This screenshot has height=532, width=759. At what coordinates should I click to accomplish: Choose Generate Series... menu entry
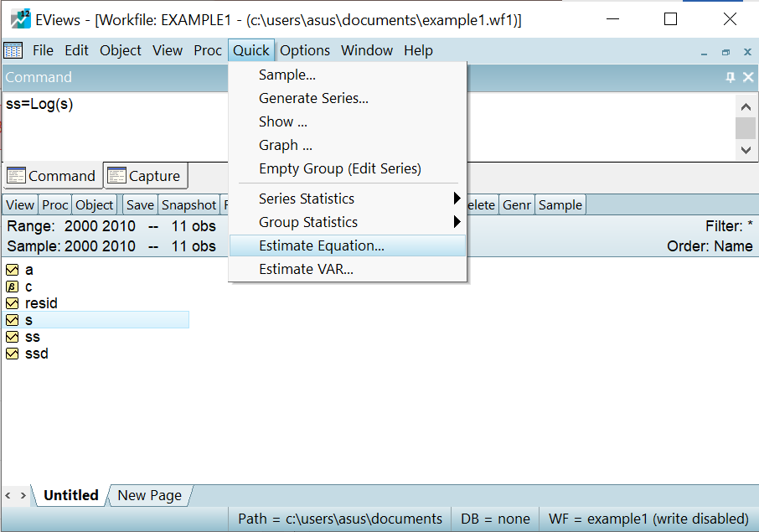coord(313,98)
